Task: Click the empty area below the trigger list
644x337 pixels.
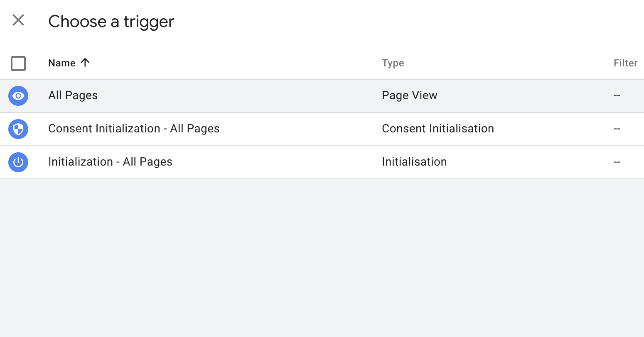Action: [322, 249]
